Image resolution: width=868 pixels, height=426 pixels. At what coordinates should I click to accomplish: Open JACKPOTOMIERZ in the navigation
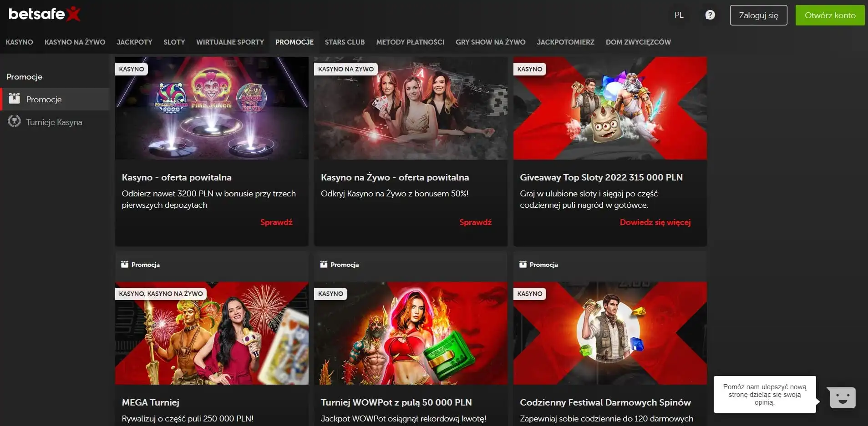[565, 42]
